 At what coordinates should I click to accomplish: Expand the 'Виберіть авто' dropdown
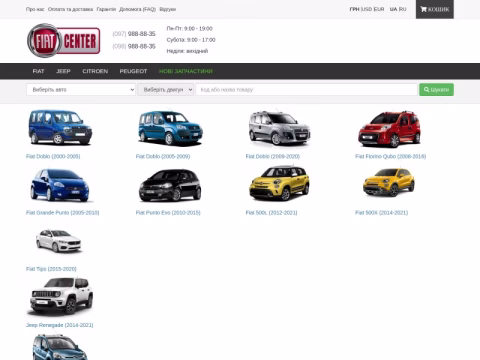pos(81,90)
